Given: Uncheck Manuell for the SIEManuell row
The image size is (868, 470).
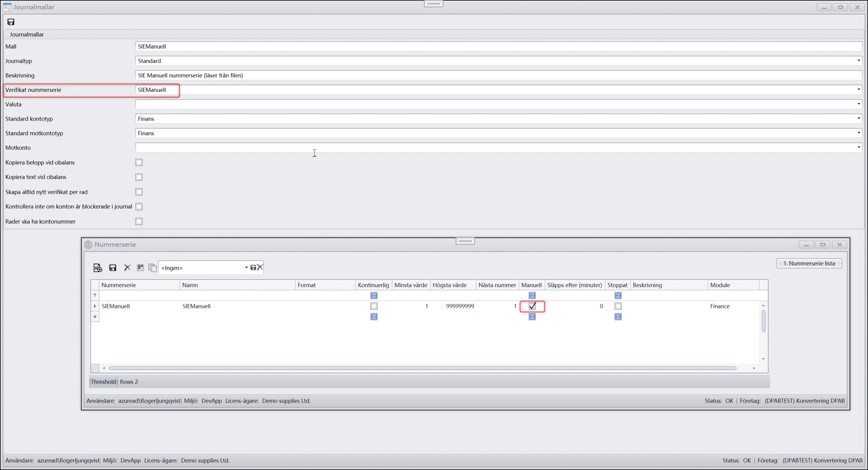Looking at the screenshot, I should (x=532, y=306).
